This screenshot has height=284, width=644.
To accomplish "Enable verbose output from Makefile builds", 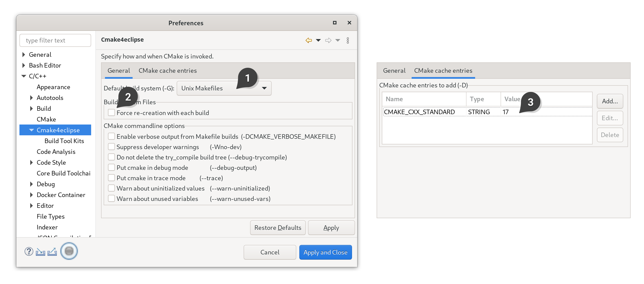I will 111,136.
